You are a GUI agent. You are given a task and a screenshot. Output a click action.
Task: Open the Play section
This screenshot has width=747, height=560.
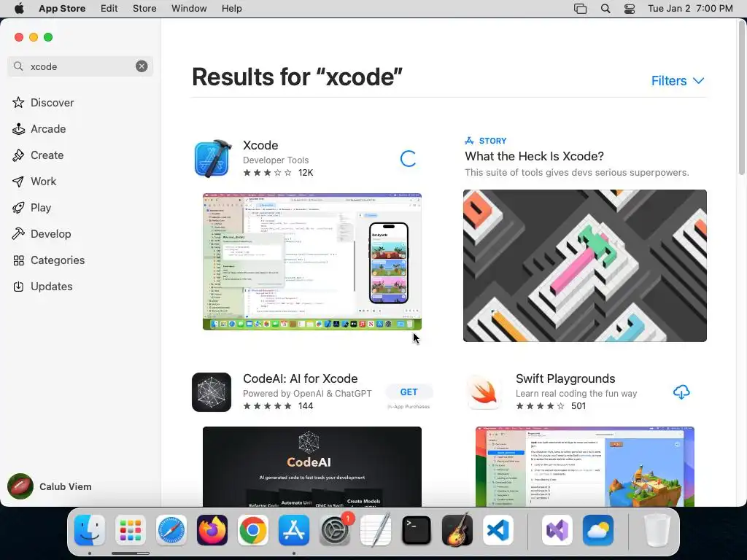(x=31, y=207)
